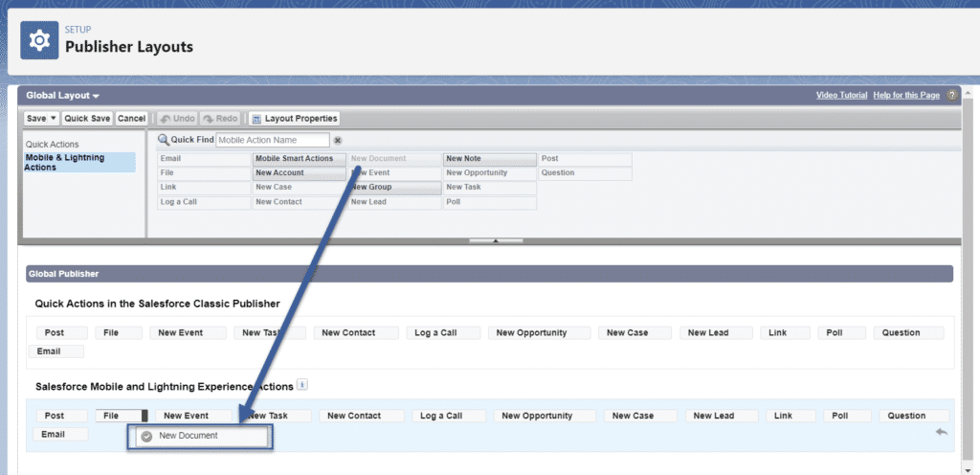The height and width of the screenshot is (475, 980).
Task: Click the Setup gear icon
Action: coord(39,41)
